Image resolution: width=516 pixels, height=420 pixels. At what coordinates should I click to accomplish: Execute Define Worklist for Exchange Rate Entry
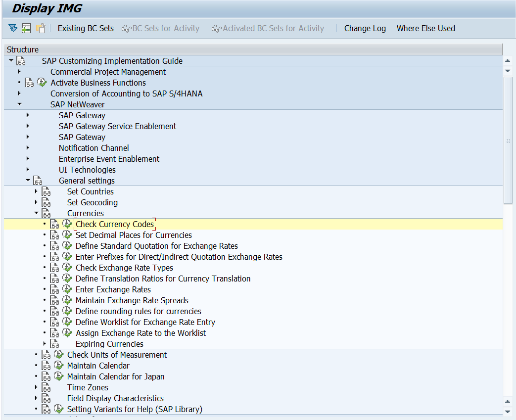click(67, 322)
